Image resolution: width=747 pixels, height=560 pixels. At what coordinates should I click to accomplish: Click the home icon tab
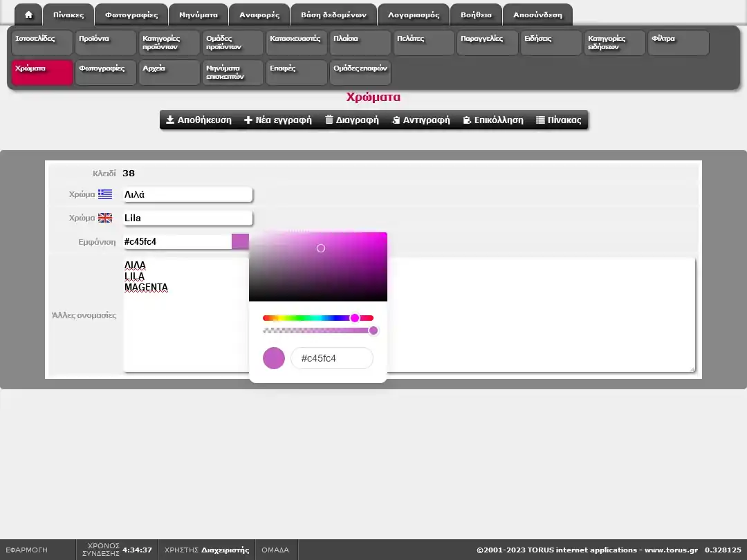pos(28,15)
